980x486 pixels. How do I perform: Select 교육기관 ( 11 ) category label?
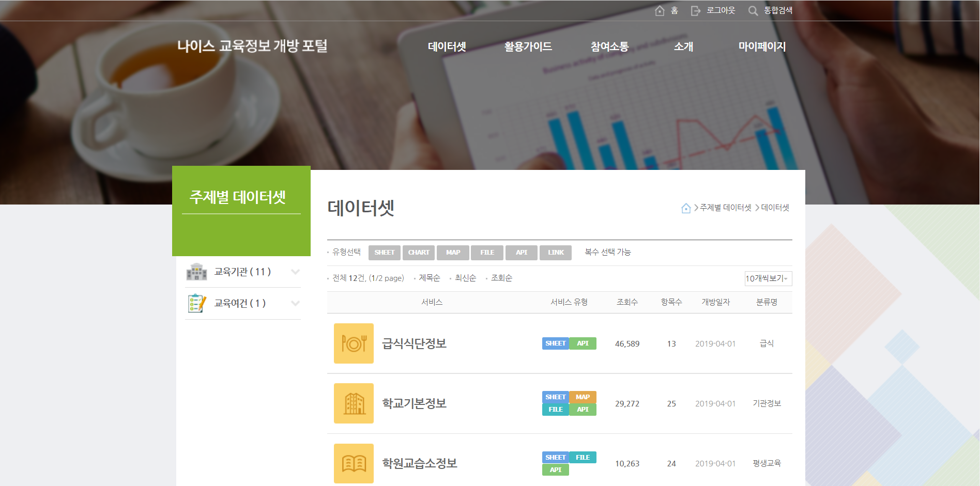point(242,272)
